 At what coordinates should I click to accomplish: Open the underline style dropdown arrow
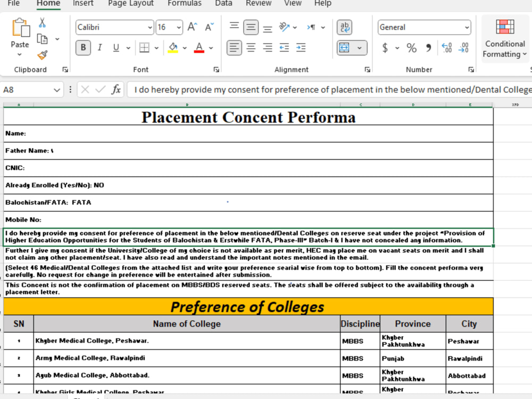(x=128, y=48)
